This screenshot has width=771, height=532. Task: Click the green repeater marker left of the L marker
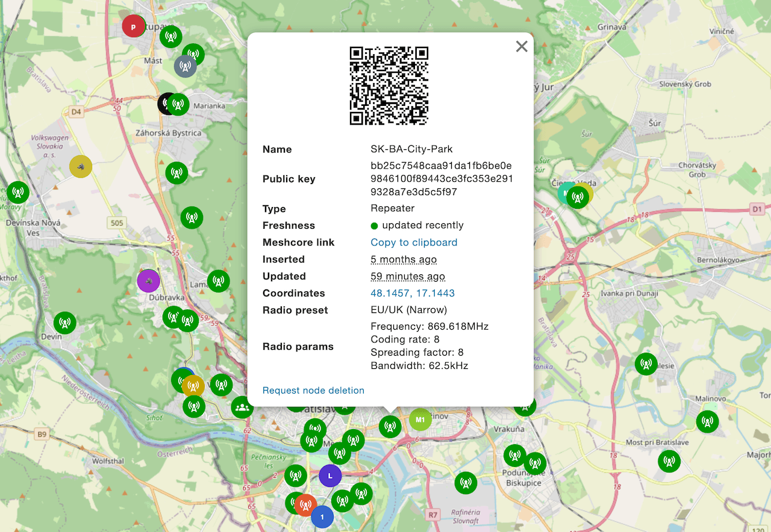pos(296,476)
